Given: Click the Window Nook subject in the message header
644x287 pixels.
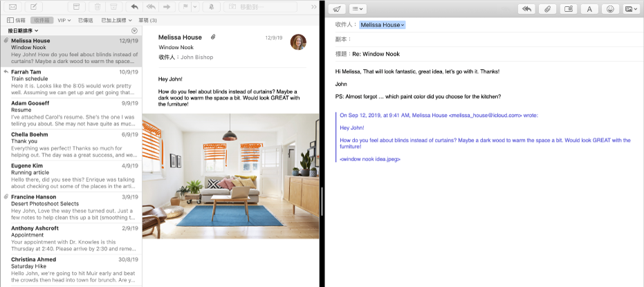Looking at the screenshot, I should pyautogui.click(x=176, y=47).
